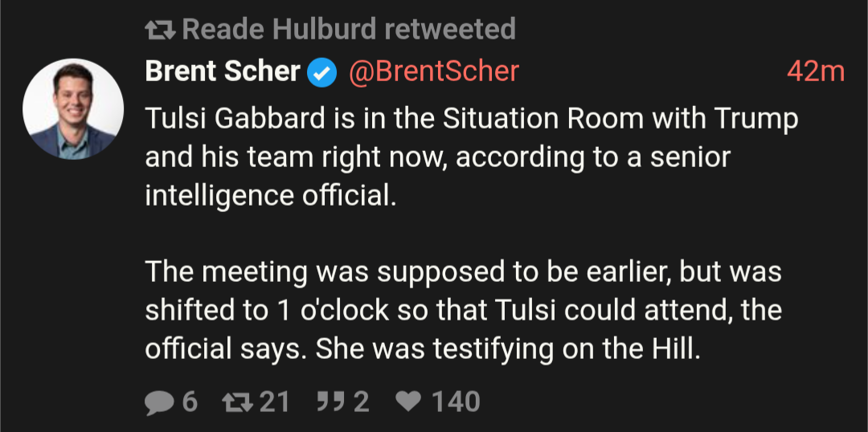
Task: Click the reply count 6
Action: click(x=190, y=402)
